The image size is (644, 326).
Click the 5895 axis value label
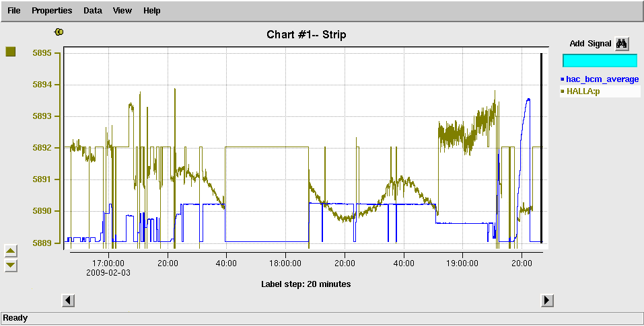pos(42,53)
